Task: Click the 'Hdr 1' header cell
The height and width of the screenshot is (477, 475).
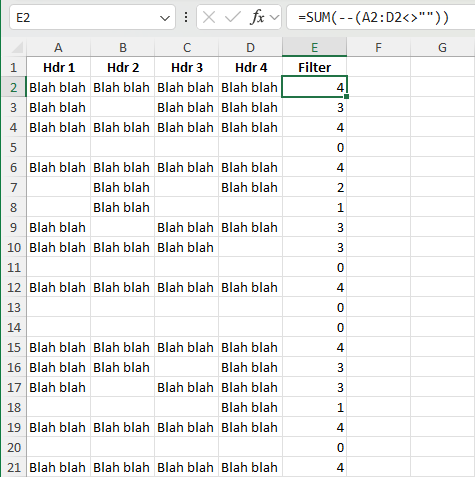Action: tap(59, 67)
